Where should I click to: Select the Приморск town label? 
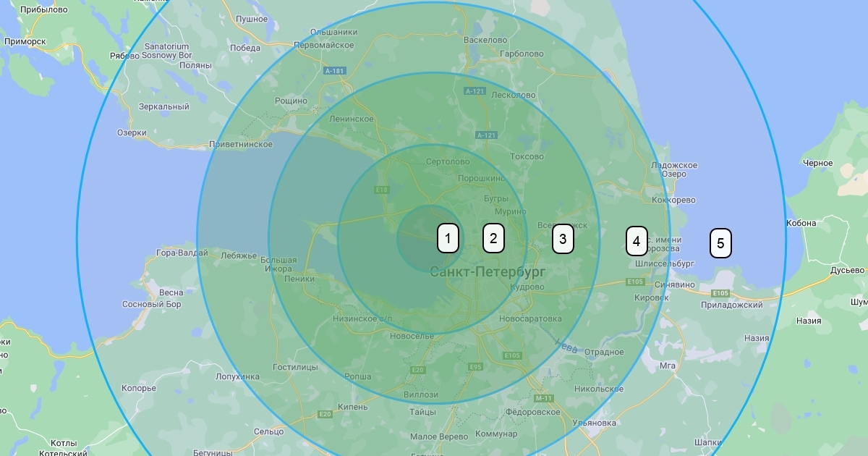(25, 41)
